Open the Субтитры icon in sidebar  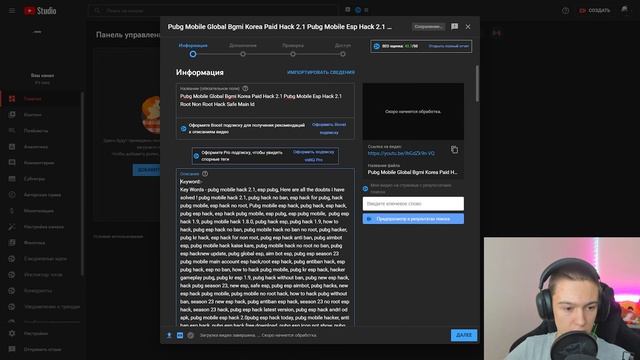12,179
